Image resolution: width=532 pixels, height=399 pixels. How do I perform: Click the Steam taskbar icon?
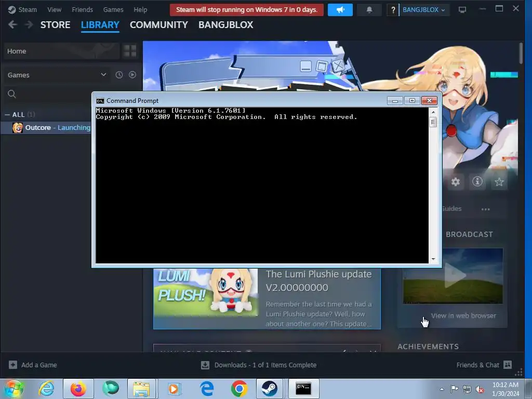270,389
